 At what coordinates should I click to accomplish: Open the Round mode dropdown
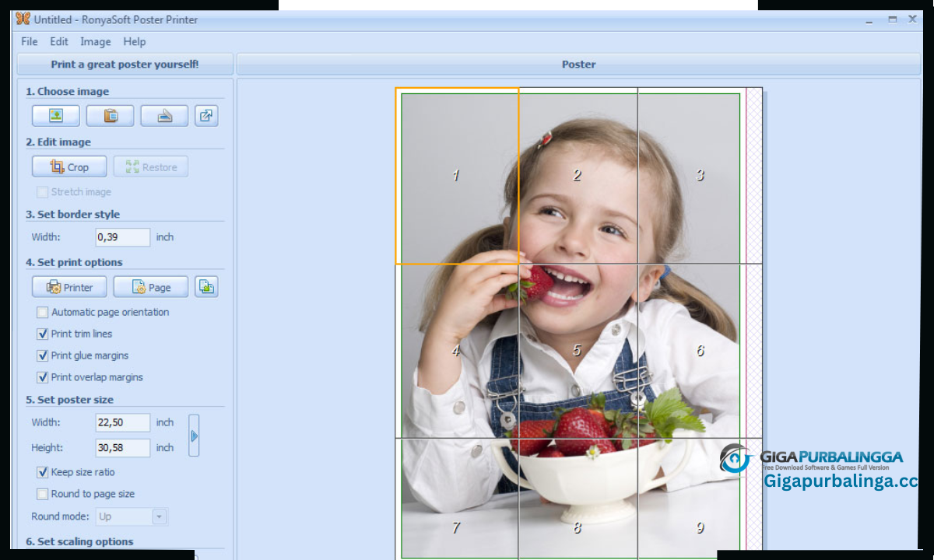(132, 516)
